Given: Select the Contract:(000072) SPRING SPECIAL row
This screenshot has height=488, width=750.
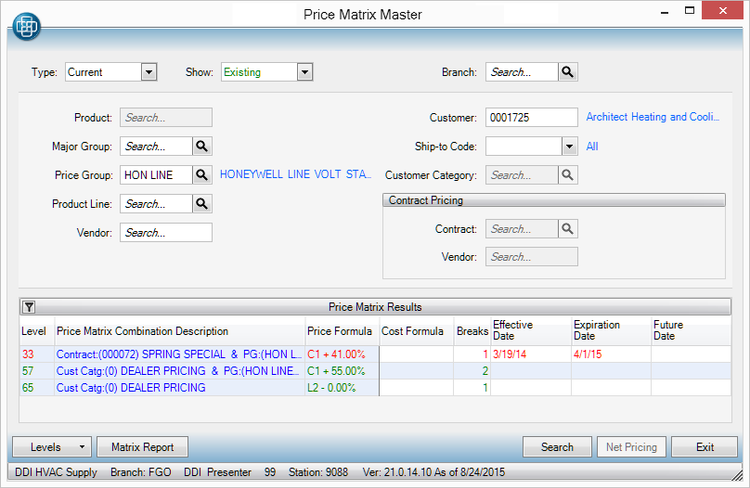Looking at the screenshot, I should [375, 355].
